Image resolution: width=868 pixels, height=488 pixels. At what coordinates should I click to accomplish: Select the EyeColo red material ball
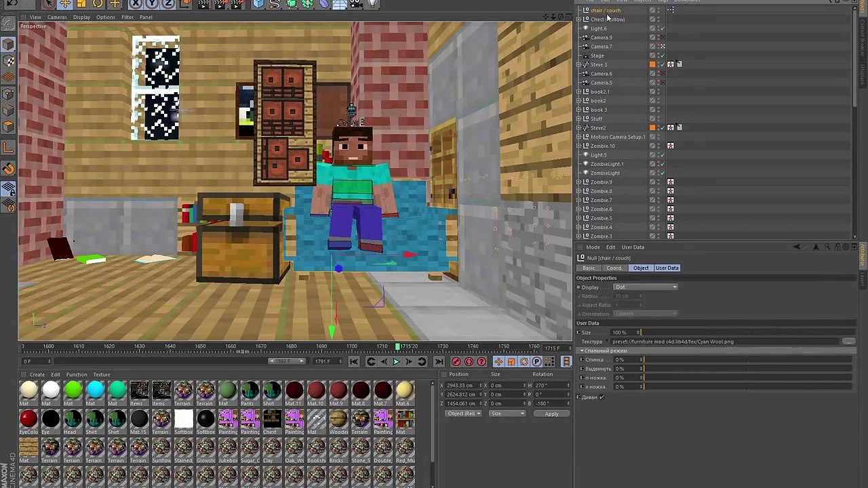click(x=28, y=421)
